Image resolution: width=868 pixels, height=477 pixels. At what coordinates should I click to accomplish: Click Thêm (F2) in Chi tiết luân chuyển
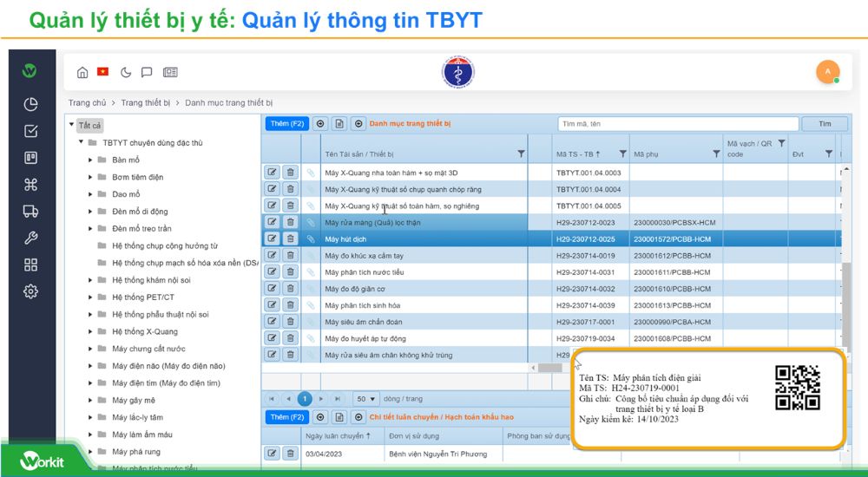286,416
